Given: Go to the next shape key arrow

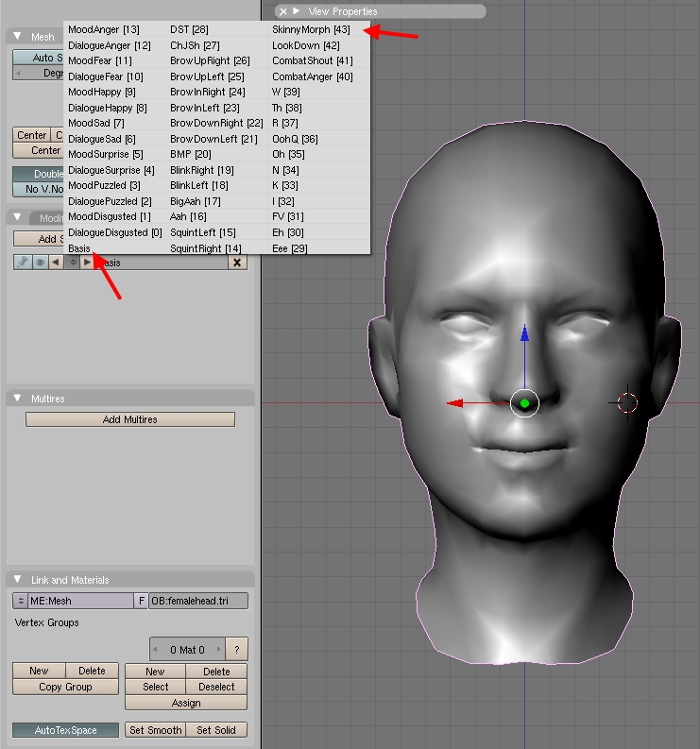Looking at the screenshot, I should [88, 263].
